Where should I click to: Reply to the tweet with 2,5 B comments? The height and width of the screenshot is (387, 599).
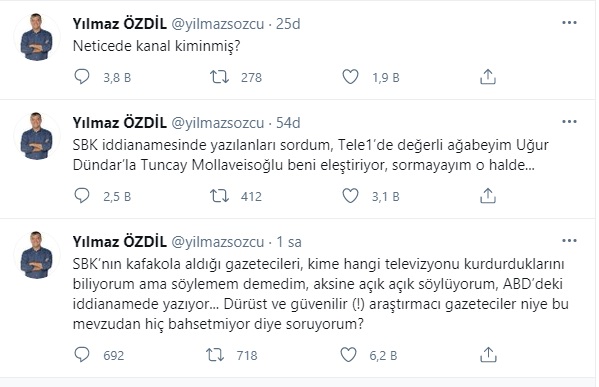tap(81, 196)
